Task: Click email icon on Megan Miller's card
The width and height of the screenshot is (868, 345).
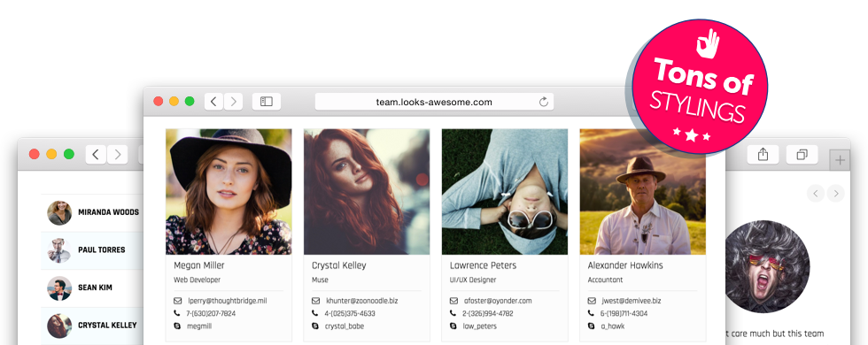Action: pos(177,301)
